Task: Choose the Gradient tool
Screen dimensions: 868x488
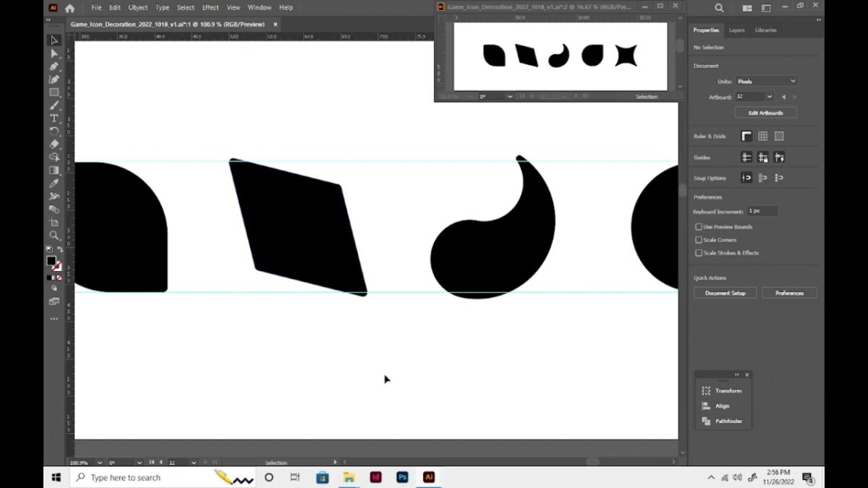Action: click(54, 171)
